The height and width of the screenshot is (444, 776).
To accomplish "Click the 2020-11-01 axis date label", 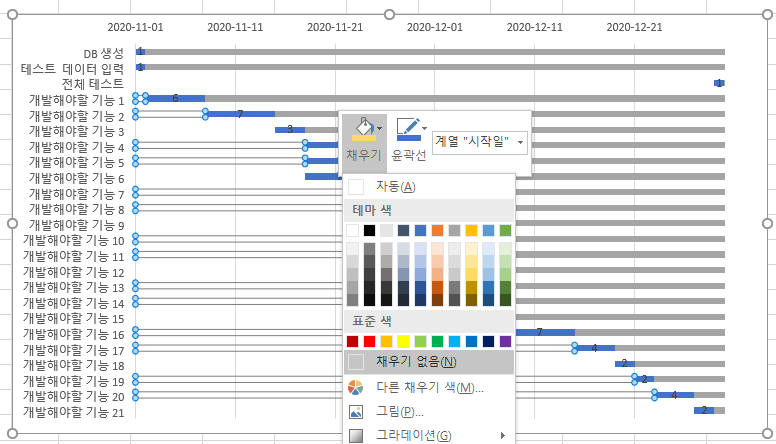I will click(x=135, y=27).
